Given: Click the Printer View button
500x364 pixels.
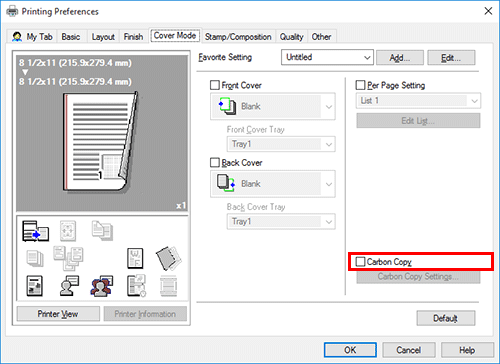Looking at the screenshot, I should 58,314.
